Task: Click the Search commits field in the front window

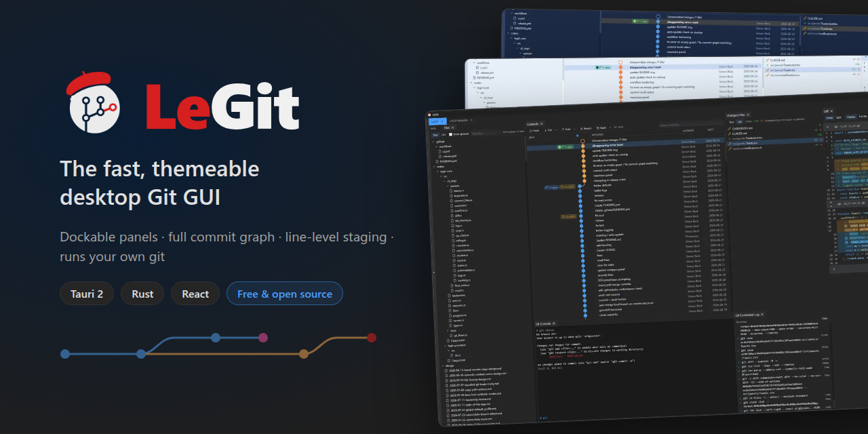Action: pyautogui.click(x=690, y=125)
